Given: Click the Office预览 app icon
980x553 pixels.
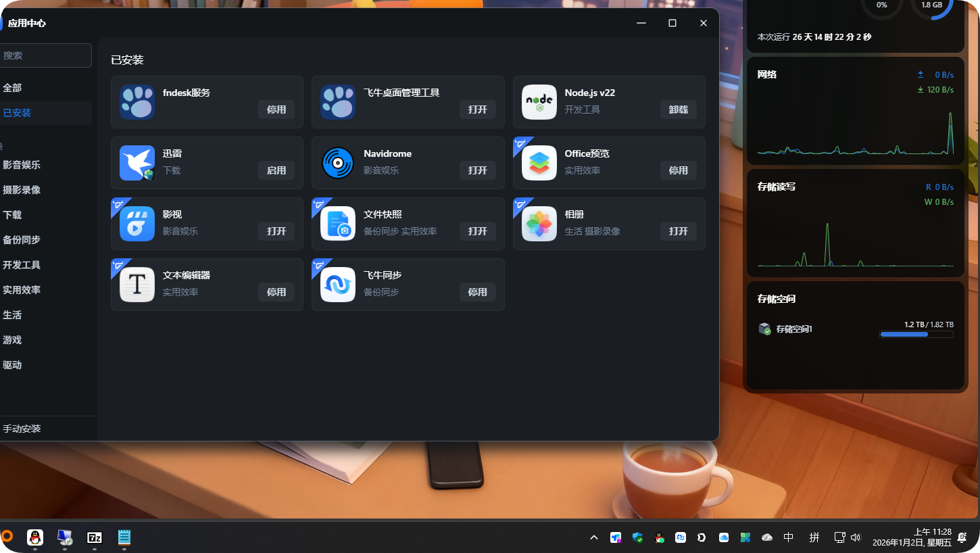Looking at the screenshot, I should click(x=539, y=163).
